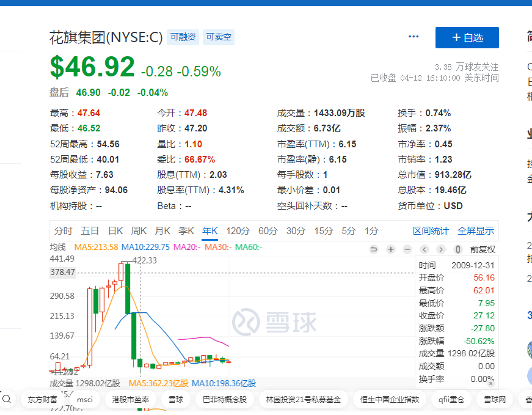Screen dimensions: 532x415
Task: Zoom in chart with plus icon
Action: point(391,249)
